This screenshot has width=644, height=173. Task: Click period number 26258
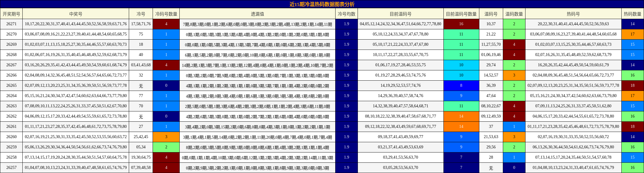(x=11, y=157)
